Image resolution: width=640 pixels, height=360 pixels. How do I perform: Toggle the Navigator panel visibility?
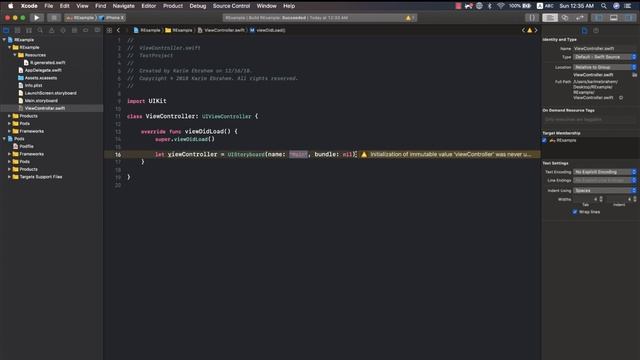599,18
